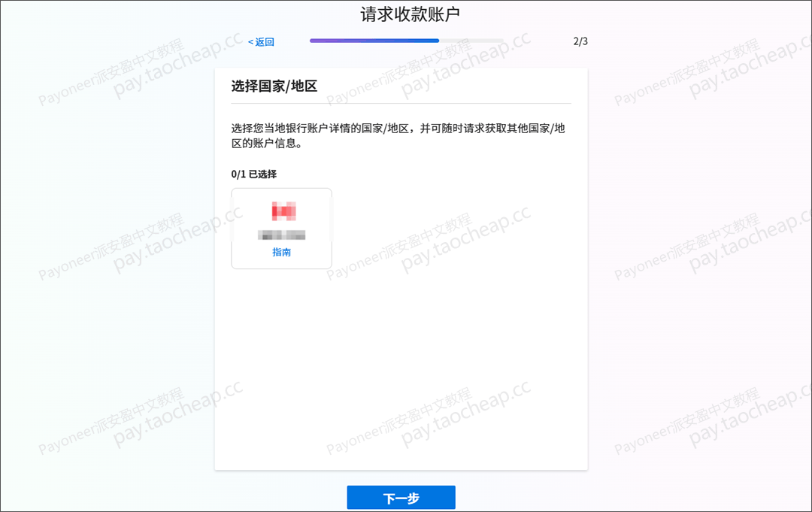812x512 pixels.
Task: Click the blurred country name in card
Action: click(282, 235)
